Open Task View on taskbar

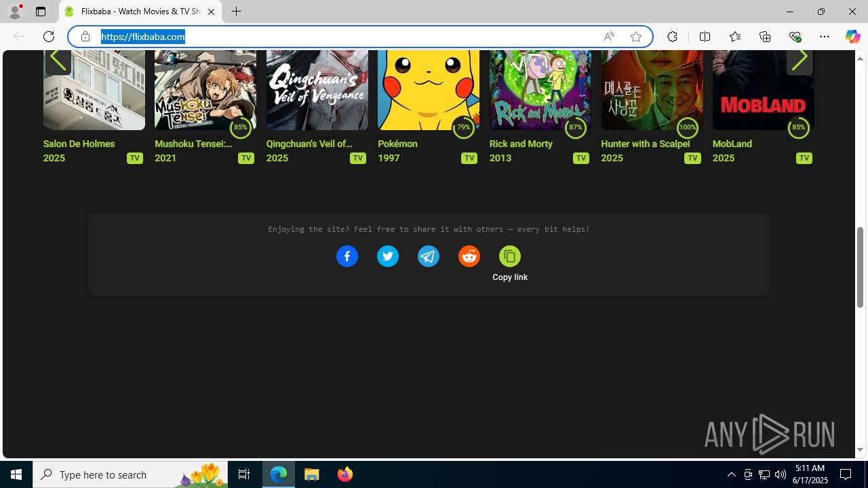244,474
